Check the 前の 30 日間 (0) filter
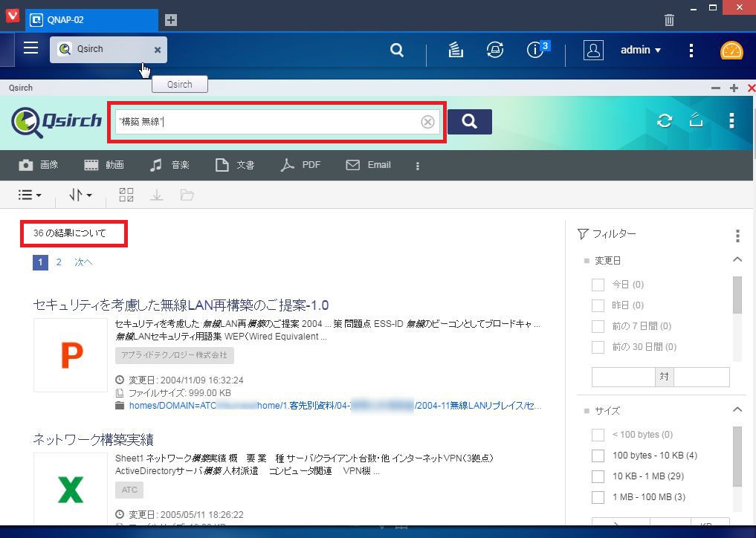 (598, 347)
